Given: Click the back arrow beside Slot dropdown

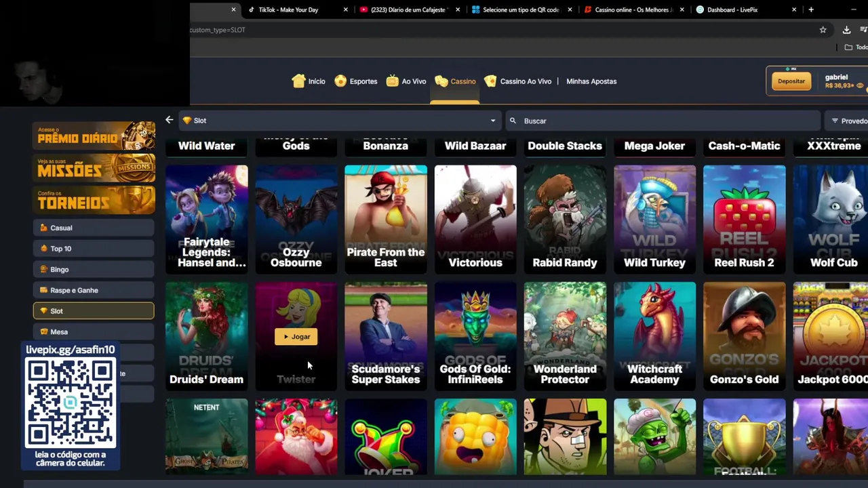Looking at the screenshot, I should (169, 120).
